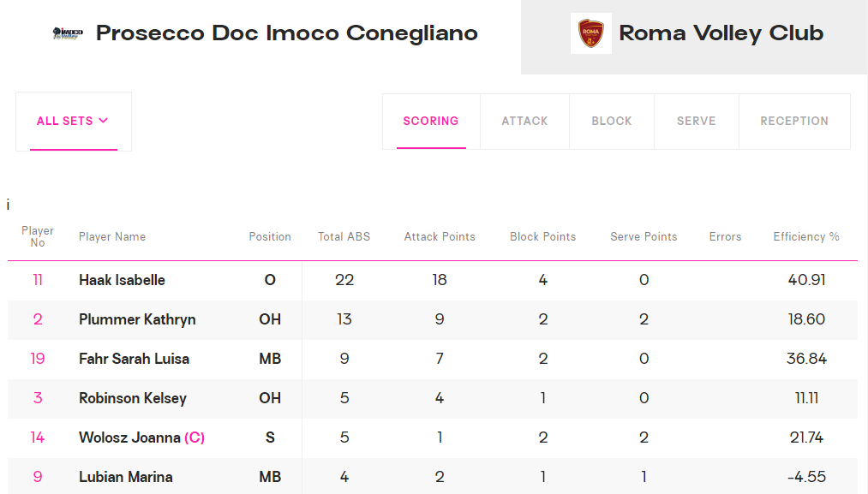Select the Roma Volley Club team tab
The image size is (868, 494).
[694, 37]
